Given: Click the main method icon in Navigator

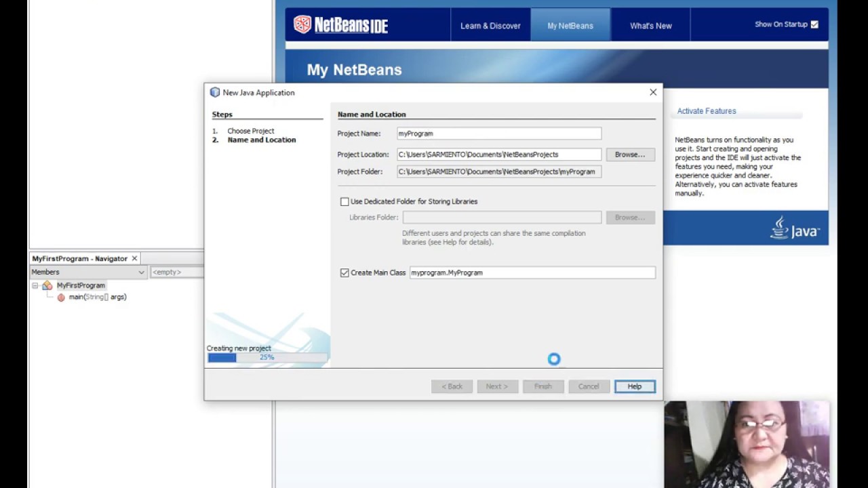Looking at the screenshot, I should [61, 297].
